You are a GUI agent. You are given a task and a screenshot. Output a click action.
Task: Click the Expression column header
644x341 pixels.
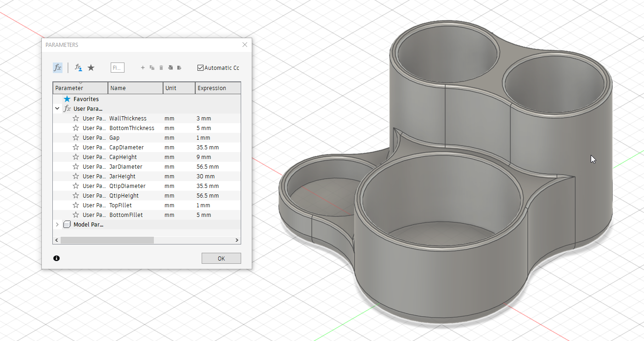pyautogui.click(x=218, y=88)
